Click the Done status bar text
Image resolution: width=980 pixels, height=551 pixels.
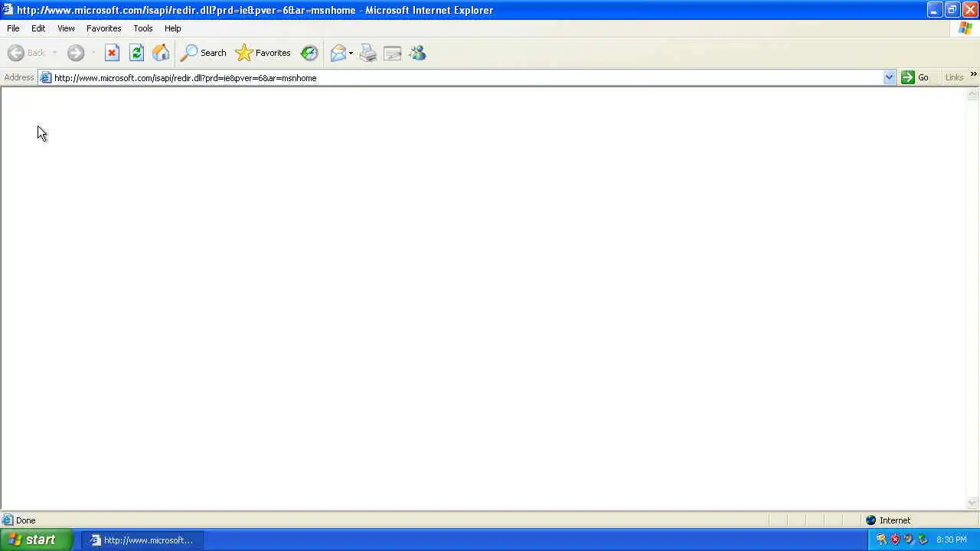click(x=25, y=520)
